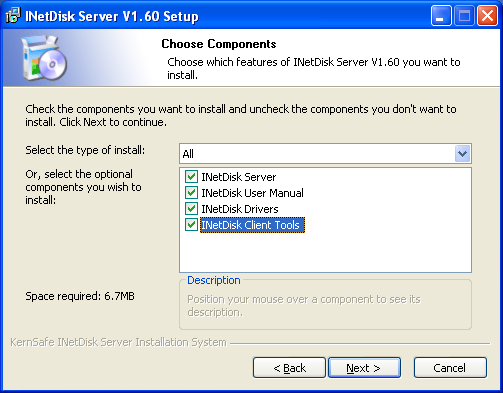Go back with the Back button
Image resolution: width=503 pixels, height=393 pixels.
click(289, 368)
